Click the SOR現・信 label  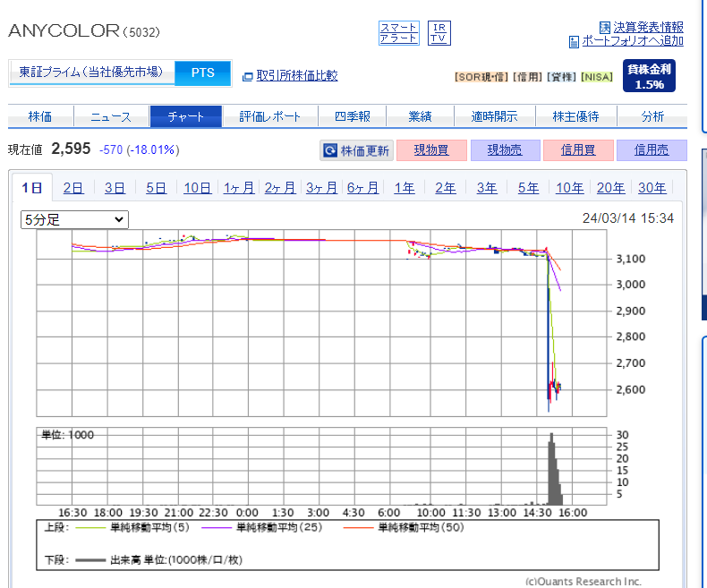(x=481, y=77)
